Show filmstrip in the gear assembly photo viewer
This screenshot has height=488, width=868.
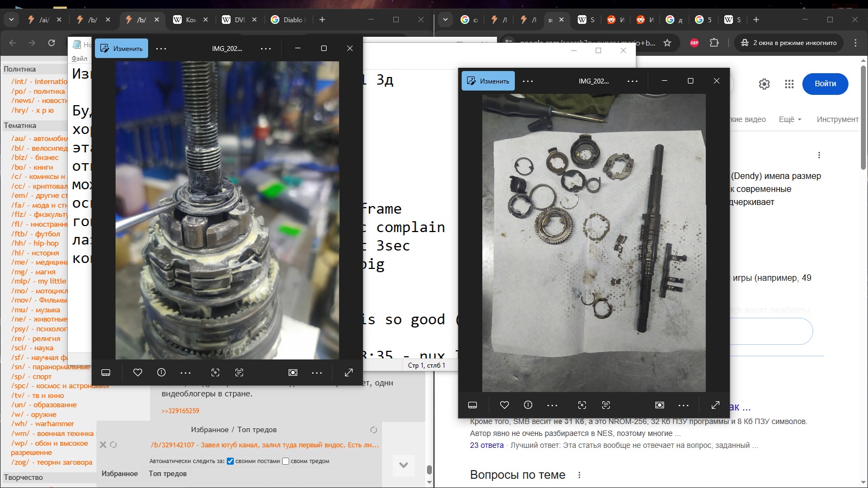tap(106, 373)
